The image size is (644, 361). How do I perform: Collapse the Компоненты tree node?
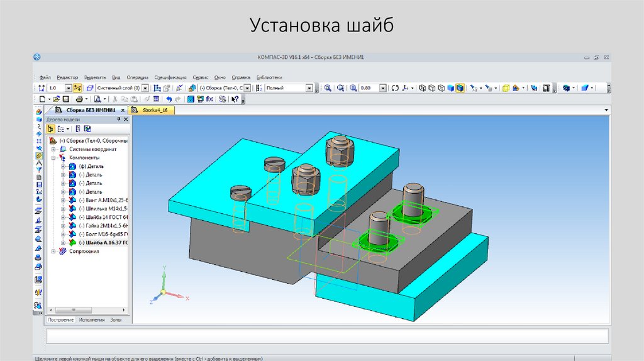pos(53,158)
